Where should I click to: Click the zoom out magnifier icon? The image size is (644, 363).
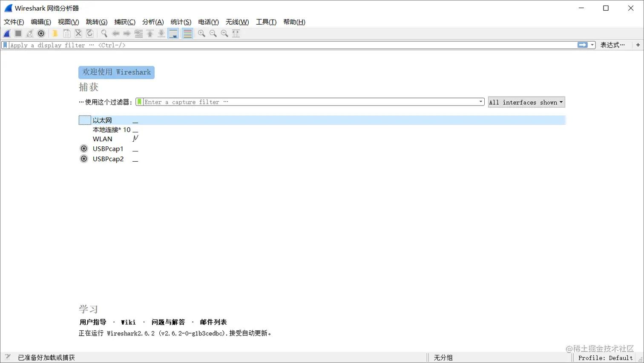[213, 34]
